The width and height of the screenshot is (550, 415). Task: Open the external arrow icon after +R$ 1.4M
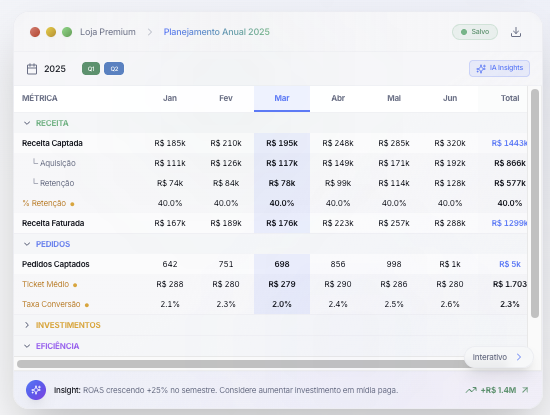[525, 390]
